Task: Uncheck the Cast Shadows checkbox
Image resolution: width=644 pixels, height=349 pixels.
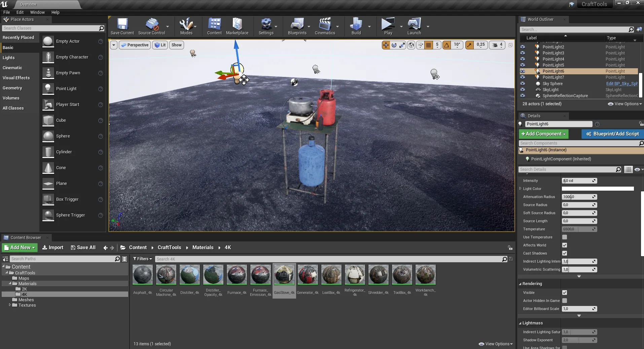Action: point(565,253)
